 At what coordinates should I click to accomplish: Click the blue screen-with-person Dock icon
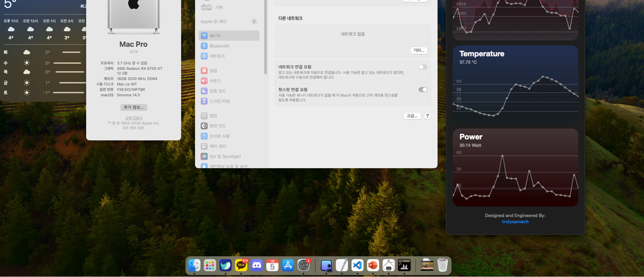click(x=326, y=265)
